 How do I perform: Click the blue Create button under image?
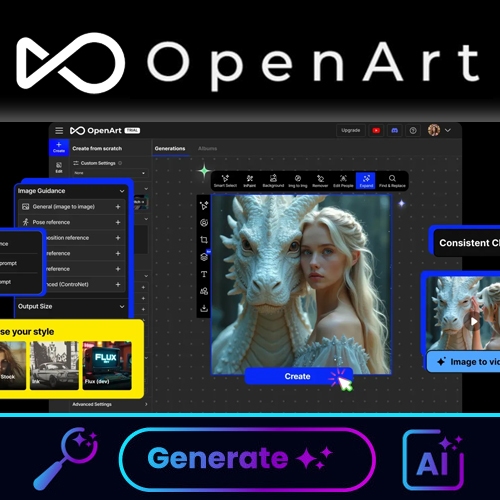click(298, 376)
